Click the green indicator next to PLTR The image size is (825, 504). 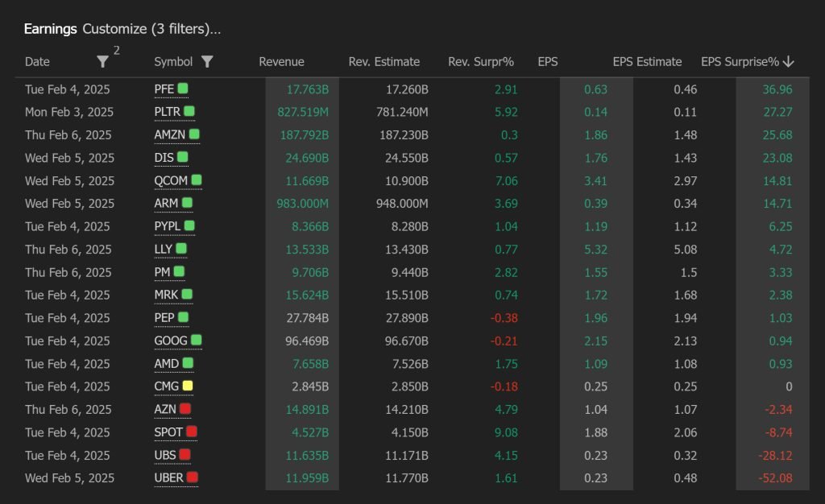[189, 111]
